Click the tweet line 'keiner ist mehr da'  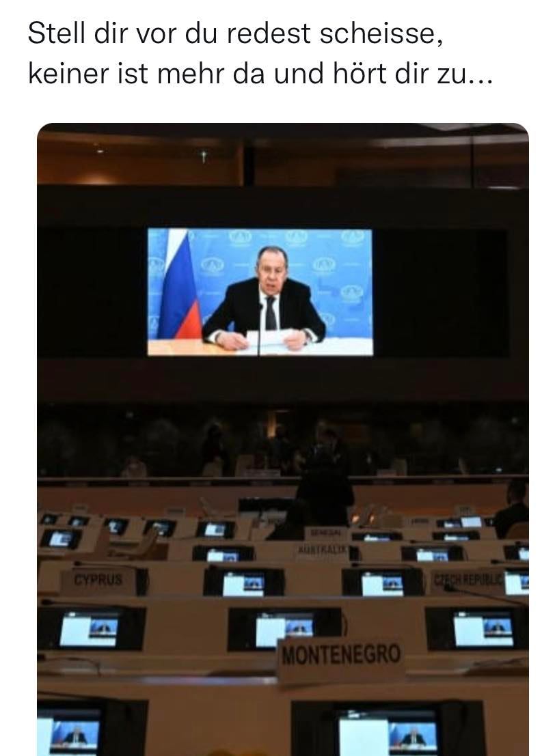260,74
